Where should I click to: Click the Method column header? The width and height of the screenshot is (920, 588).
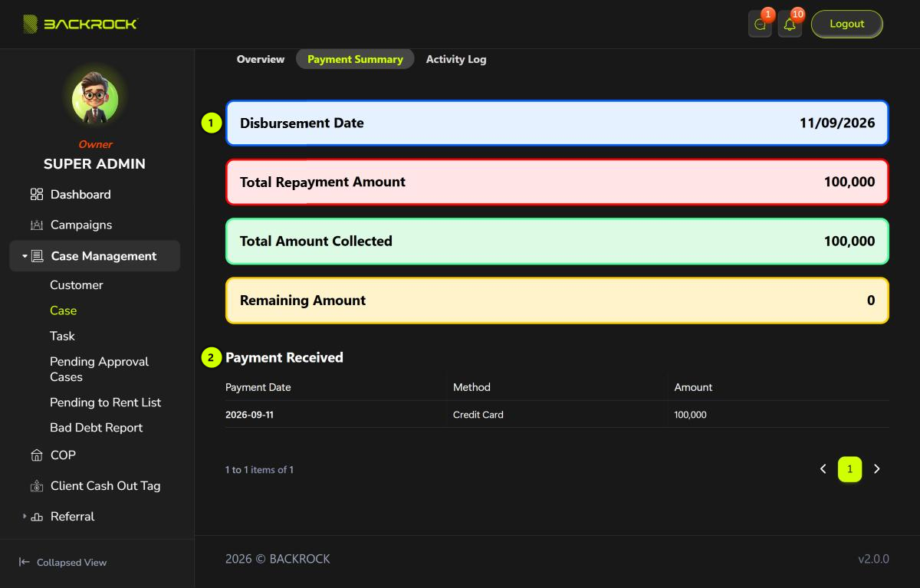[472, 387]
